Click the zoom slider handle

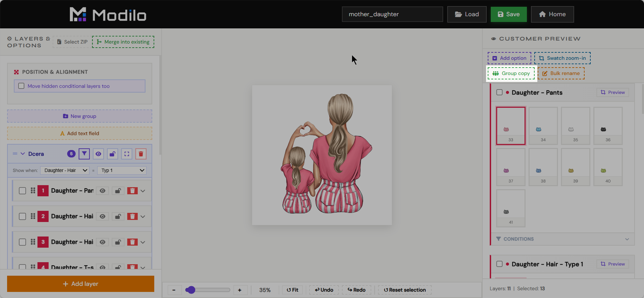click(191, 290)
